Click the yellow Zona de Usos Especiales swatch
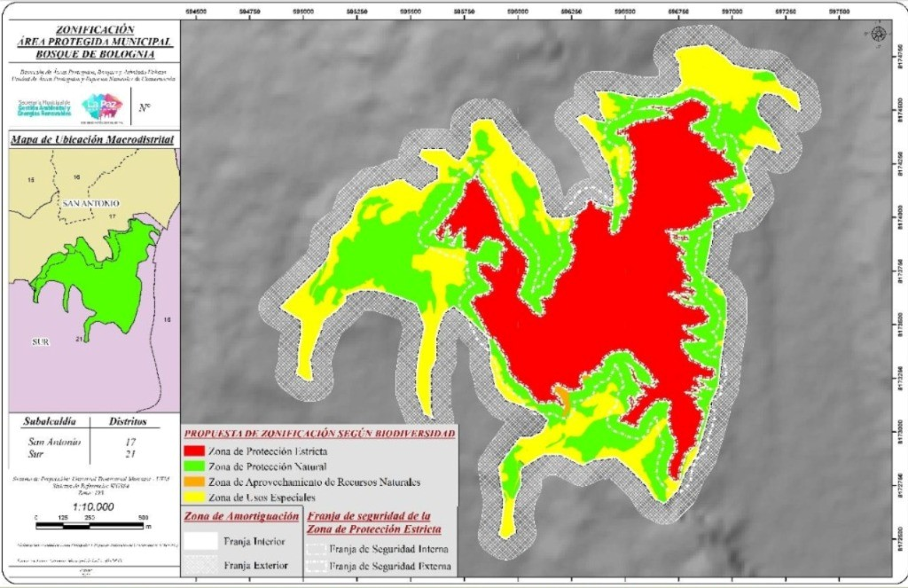The height and width of the screenshot is (588, 908). tap(194, 497)
